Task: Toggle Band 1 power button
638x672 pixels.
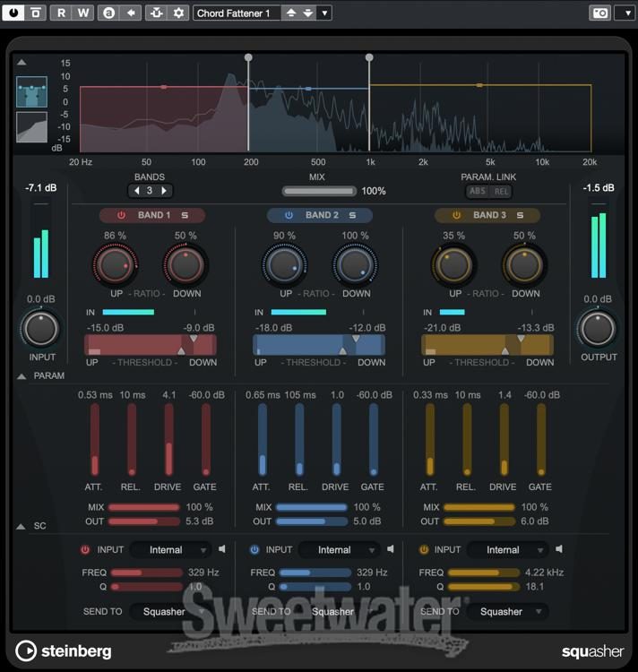Action: 122,215
